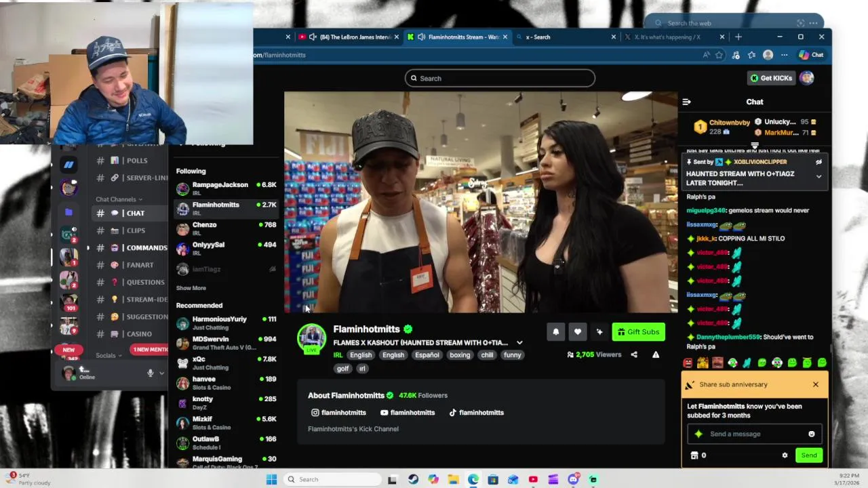The width and height of the screenshot is (868, 488).
Task: Click the boxing tag on the stream
Action: [x=460, y=355]
